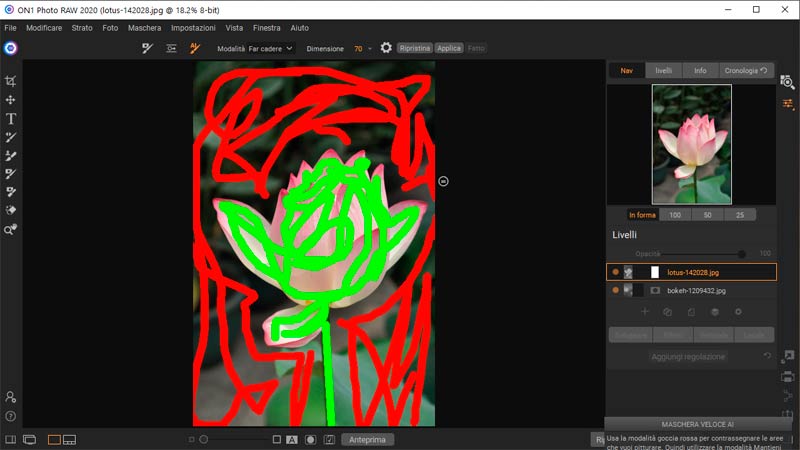This screenshot has height=450, width=800.
Task: Toggle visibility of bokeh-1209432.jpg layer
Action: (615, 290)
